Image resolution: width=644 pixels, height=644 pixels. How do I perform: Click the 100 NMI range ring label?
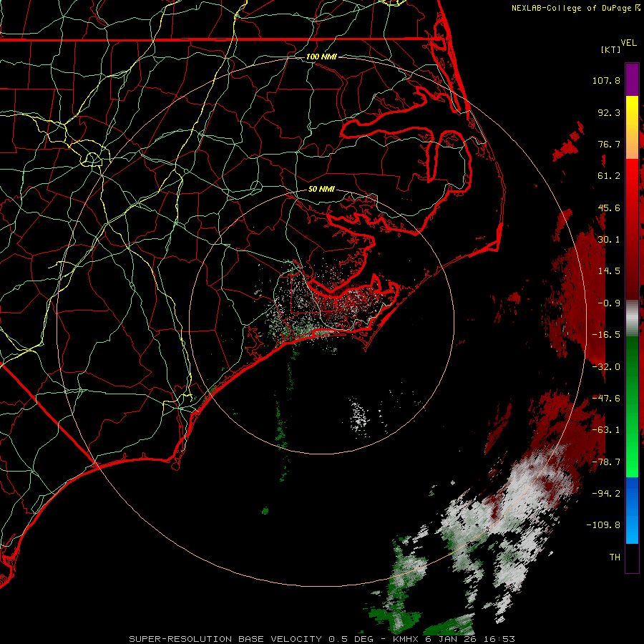(321, 57)
